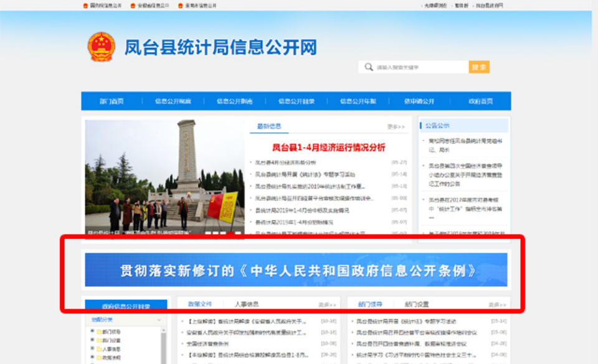The width and height of the screenshot is (598, 364).
Task: Expand the 部门设置 tree node
Action: 92,341
